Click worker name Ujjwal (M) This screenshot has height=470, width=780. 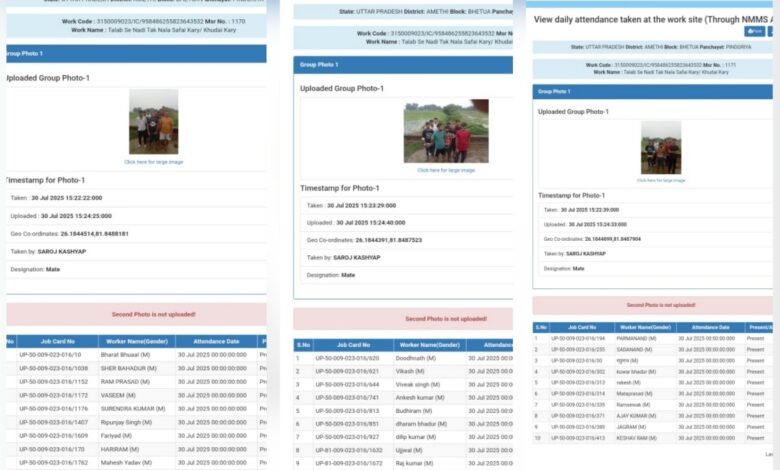[x=409, y=451]
